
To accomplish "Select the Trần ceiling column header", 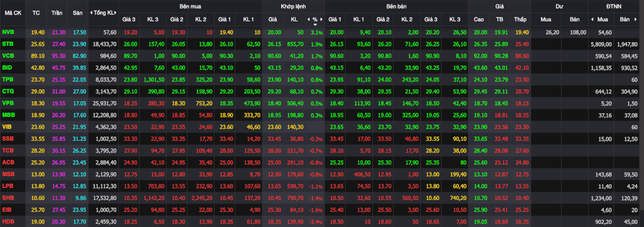I will tap(57, 13).
